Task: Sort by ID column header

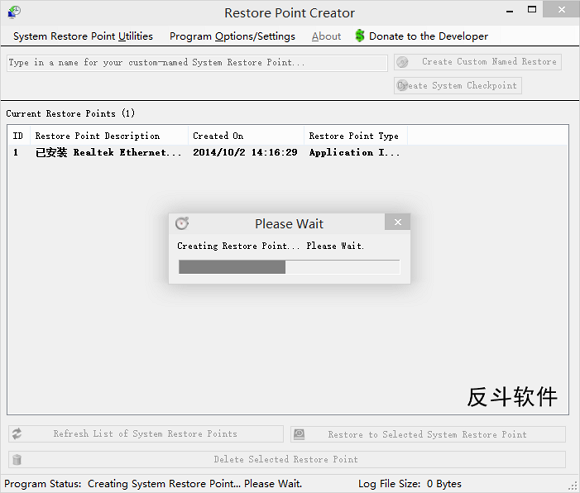Action: pos(18,136)
